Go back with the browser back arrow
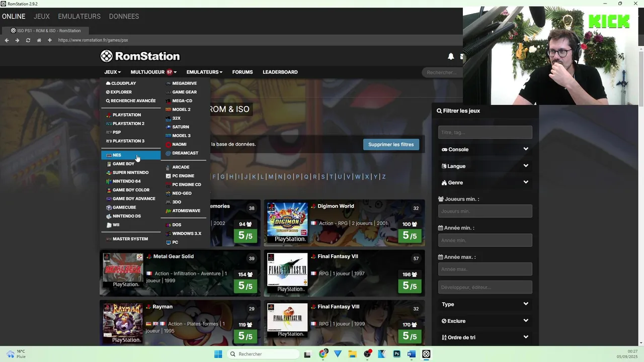 pyautogui.click(x=7, y=40)
